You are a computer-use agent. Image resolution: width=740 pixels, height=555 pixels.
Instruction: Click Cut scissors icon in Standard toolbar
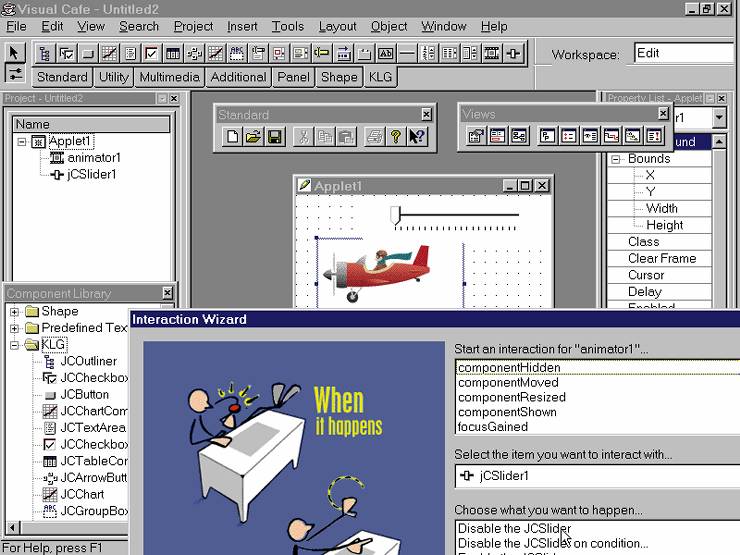click(x=303, y=137)
